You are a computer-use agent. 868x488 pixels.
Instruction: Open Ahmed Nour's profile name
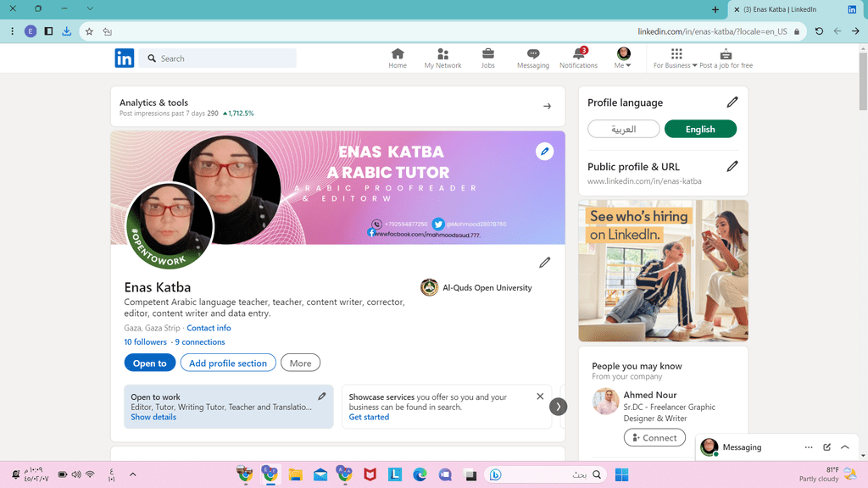tap(650, 395)
